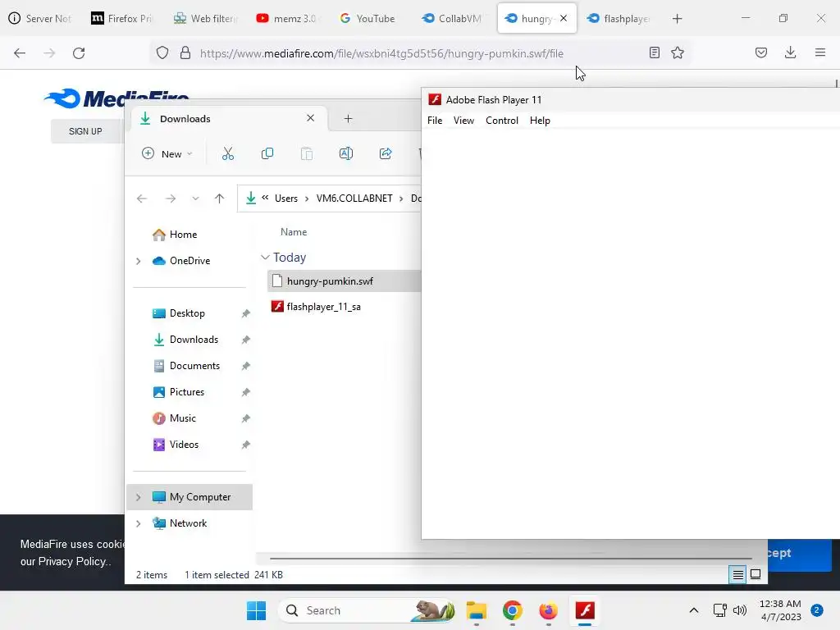Sort files by Name column header

pyautogui.click(x=294, y=232)
